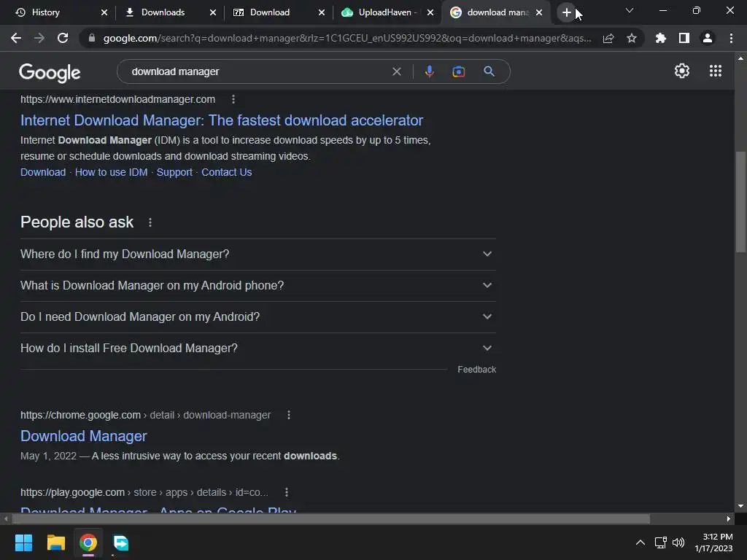
Task: Expand 'Do I need Download Manager on my Android?'
Action: pos(258,317)
